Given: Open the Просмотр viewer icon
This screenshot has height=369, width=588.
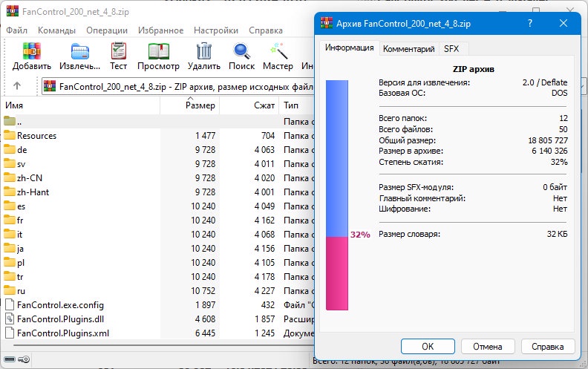Looking at the screenshot, I should [158, 51].
